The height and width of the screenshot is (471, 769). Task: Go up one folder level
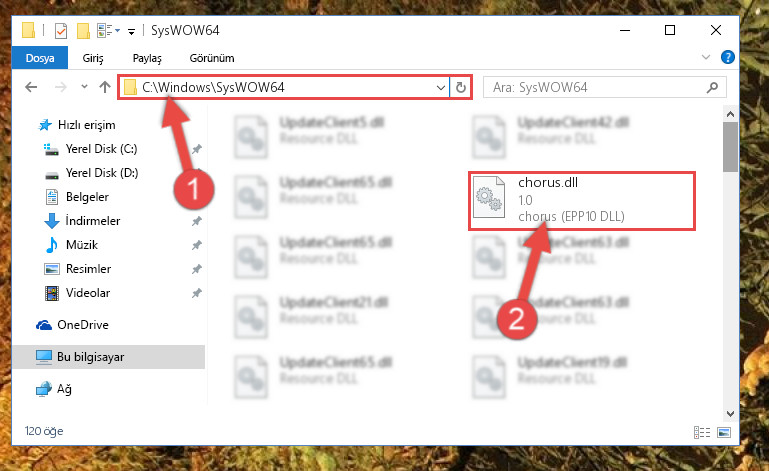point(104,87)
